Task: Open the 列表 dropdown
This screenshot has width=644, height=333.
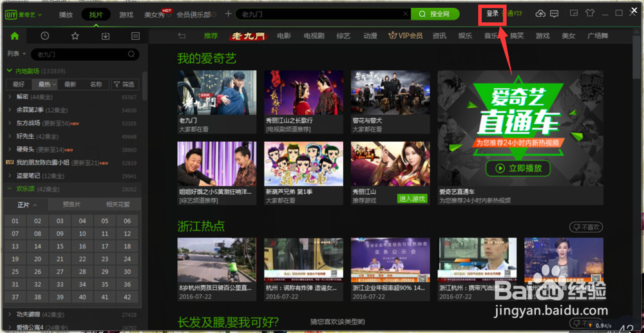Action: click(x=17, y=54)
